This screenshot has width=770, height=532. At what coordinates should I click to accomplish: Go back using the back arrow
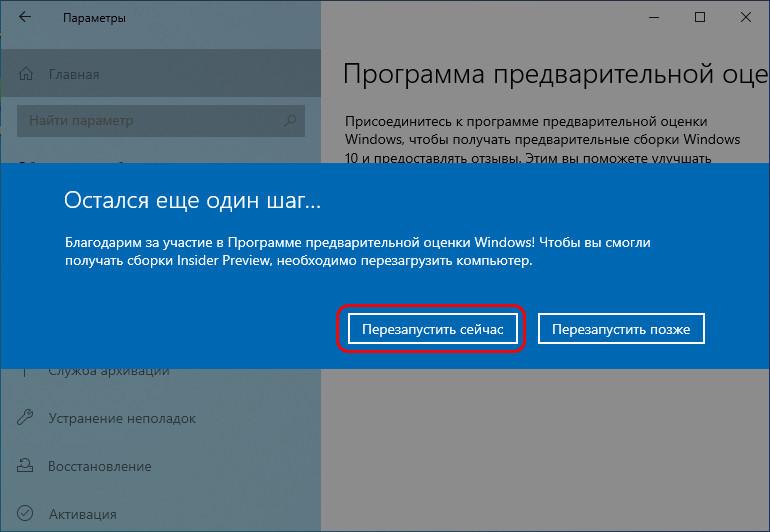pos(24,17)
